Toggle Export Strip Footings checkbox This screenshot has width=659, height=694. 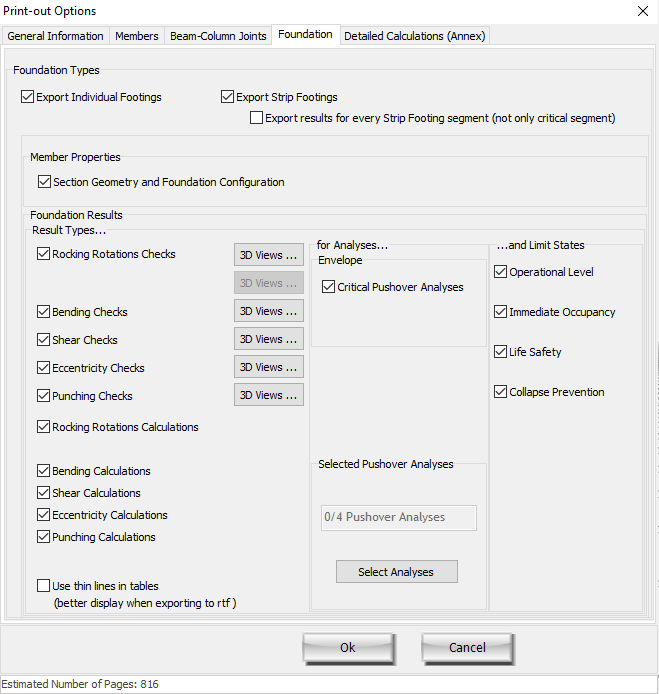point(228,98)
